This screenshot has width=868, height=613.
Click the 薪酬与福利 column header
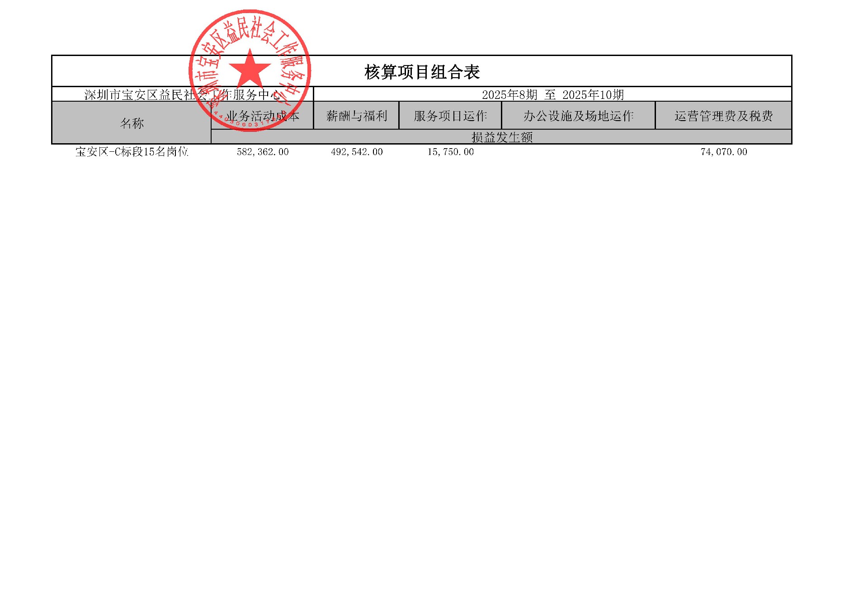pyautogui.click(x=356, y=116)
